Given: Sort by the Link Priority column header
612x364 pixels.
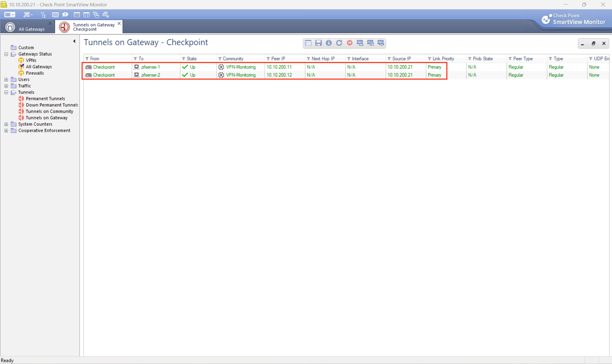Looking at the screenshot, I should coord(446,59).
